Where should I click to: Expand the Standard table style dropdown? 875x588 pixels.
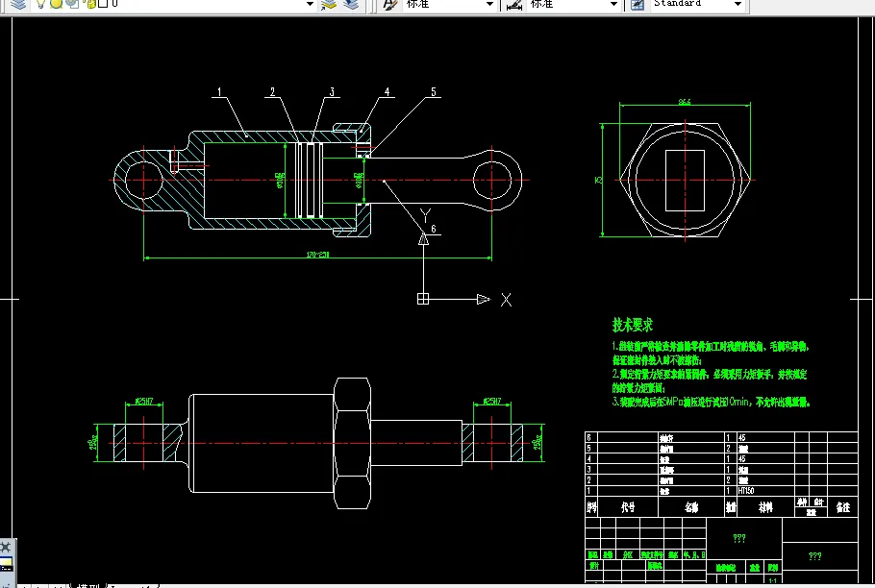pos(737,5)
